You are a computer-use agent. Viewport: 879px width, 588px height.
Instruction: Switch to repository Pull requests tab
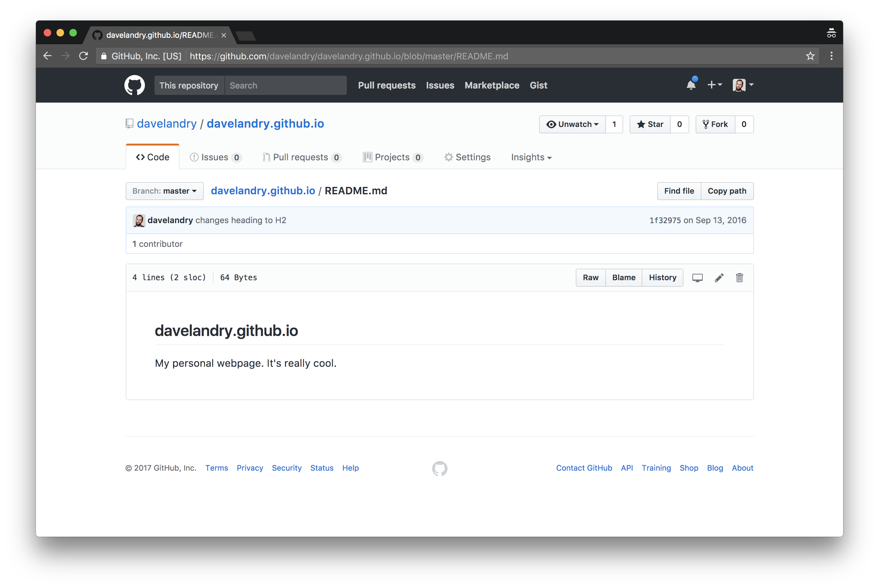(302, 157)
